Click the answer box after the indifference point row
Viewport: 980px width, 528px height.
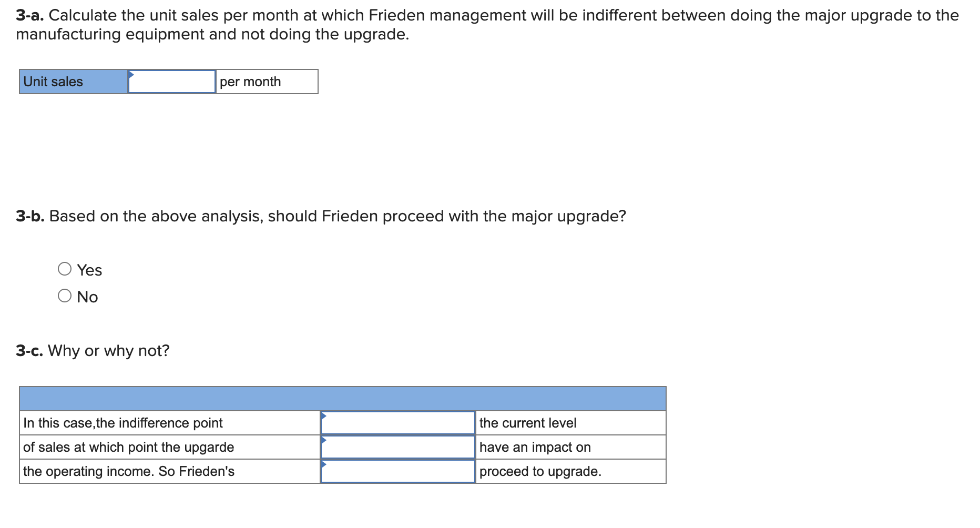click(399, 422)
